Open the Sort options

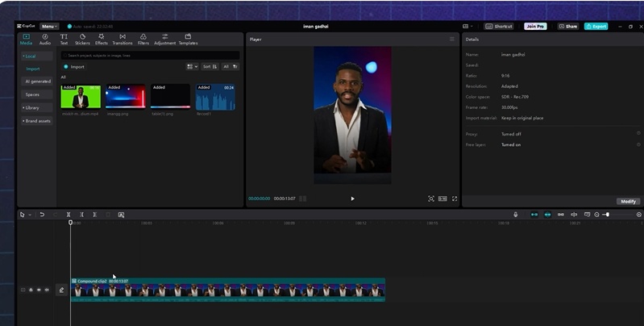210,67
